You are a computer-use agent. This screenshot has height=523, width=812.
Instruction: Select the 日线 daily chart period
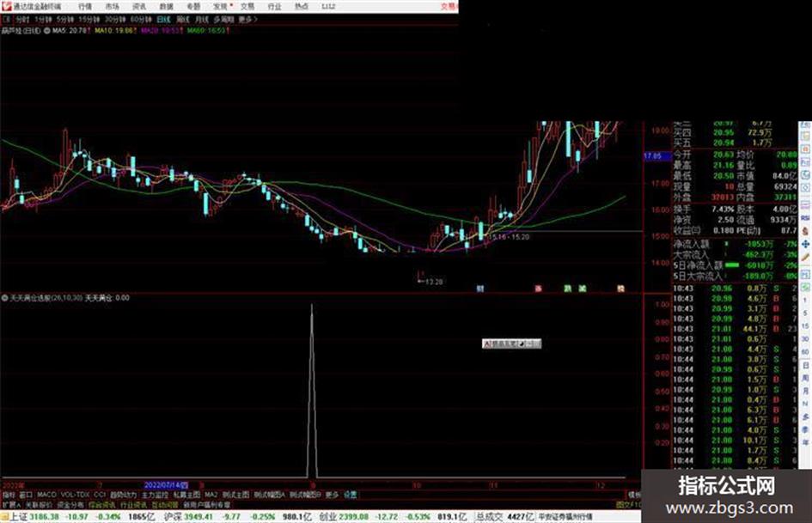[x=163, y=19]
